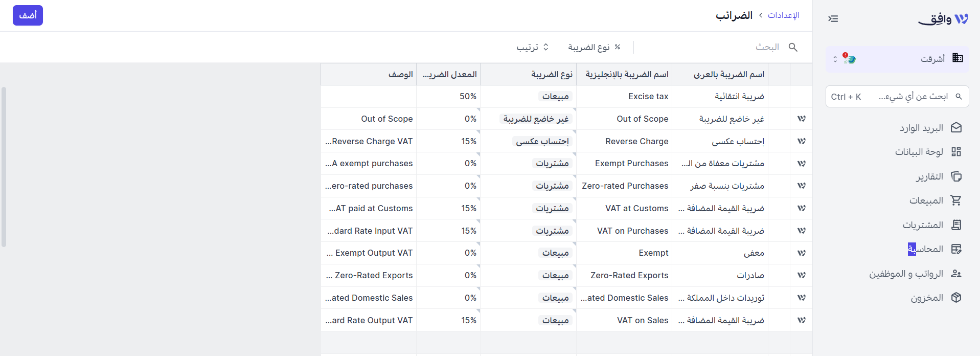
Task: Open the Accounting (المحاسبة) menu item
Action: click(932, 249)
